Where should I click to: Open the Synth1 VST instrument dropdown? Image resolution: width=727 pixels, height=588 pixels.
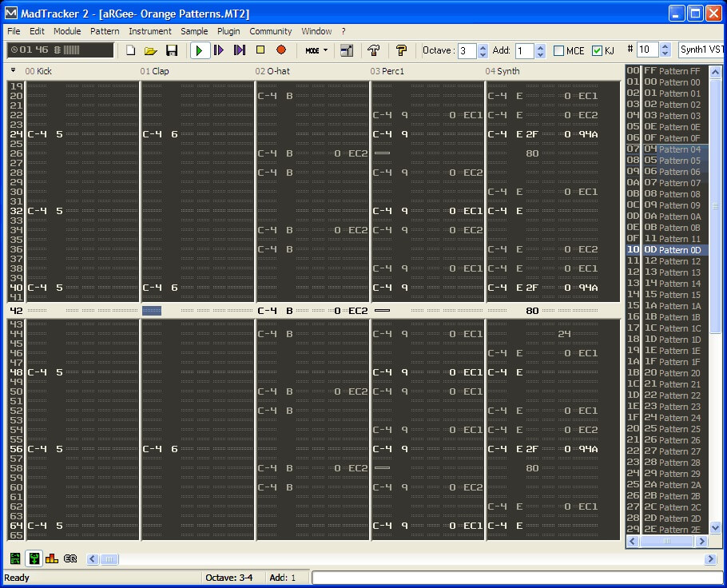pos(701,50)
